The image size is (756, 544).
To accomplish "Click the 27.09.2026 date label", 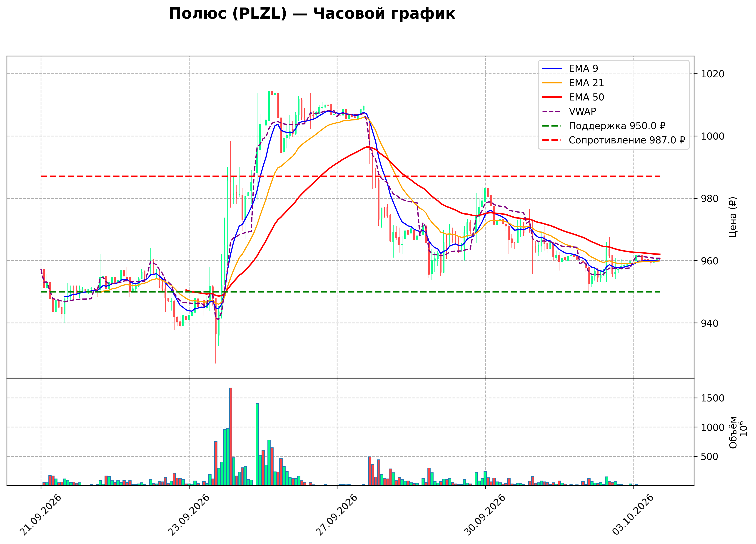I will click(337, 515).
